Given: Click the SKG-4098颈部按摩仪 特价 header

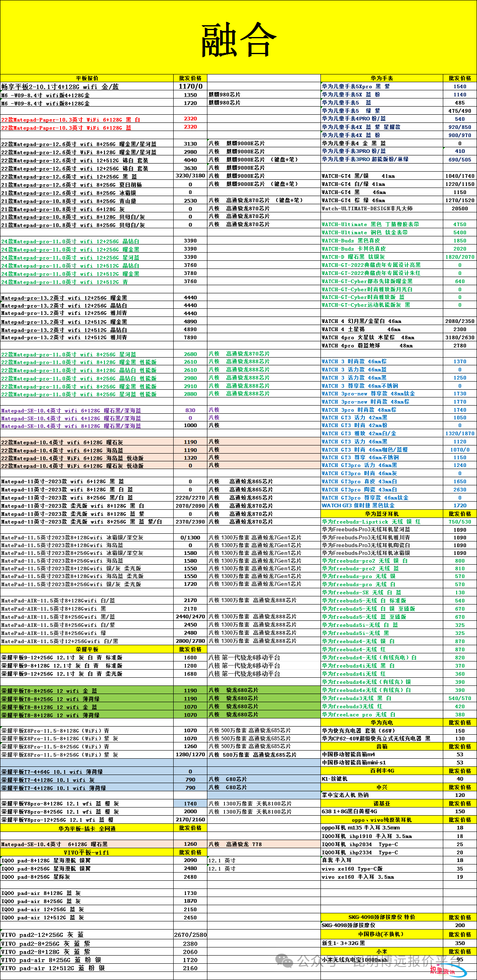Looking at the screenshot, I should point(382,917).
